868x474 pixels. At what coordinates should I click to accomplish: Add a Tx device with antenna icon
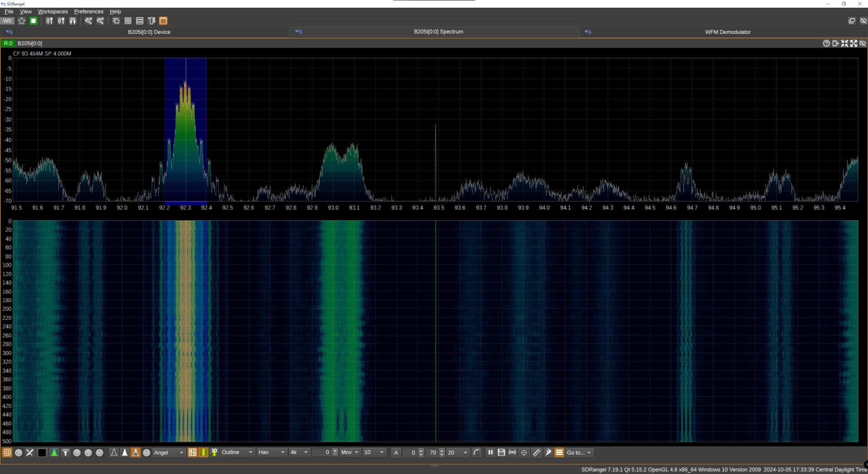coord(61,21)
